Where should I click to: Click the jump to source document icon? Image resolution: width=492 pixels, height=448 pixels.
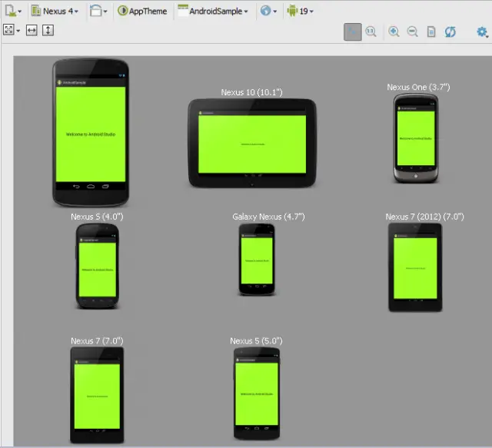[431, 32]
